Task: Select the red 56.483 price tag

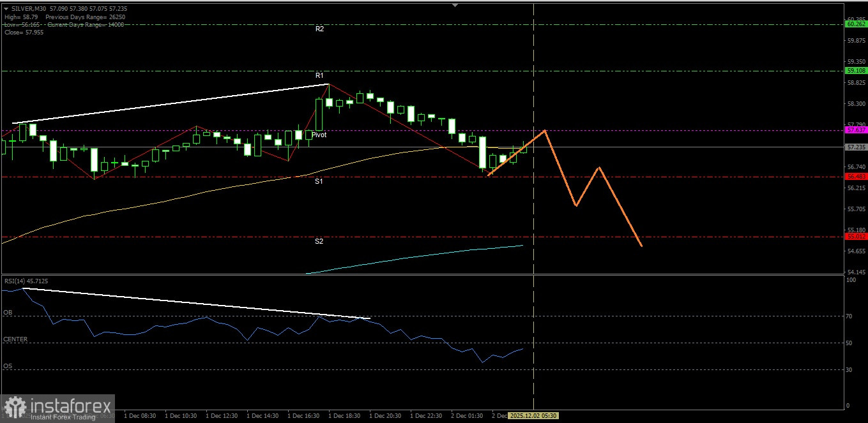Action: (x=855, y=176)
